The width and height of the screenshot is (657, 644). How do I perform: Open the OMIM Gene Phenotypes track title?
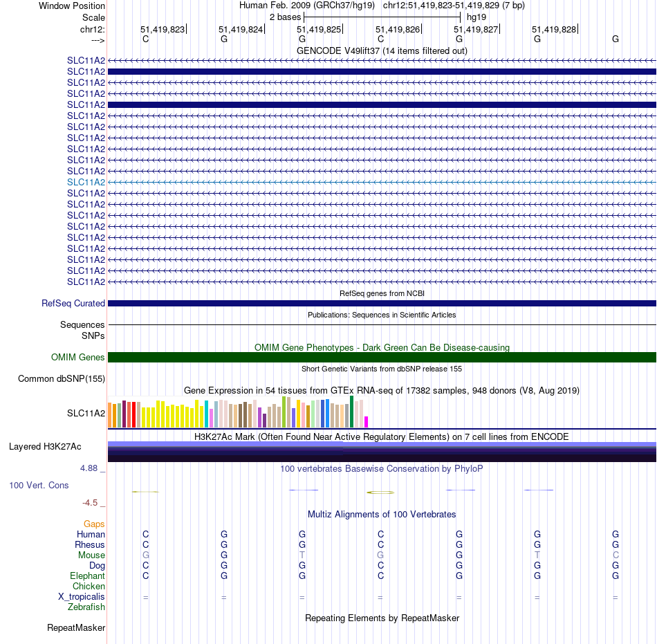pyautogui.click(x=382, y=347)
